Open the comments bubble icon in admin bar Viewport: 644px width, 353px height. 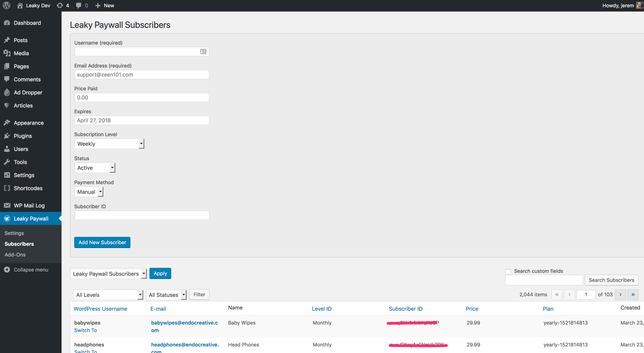pos(78,6)
